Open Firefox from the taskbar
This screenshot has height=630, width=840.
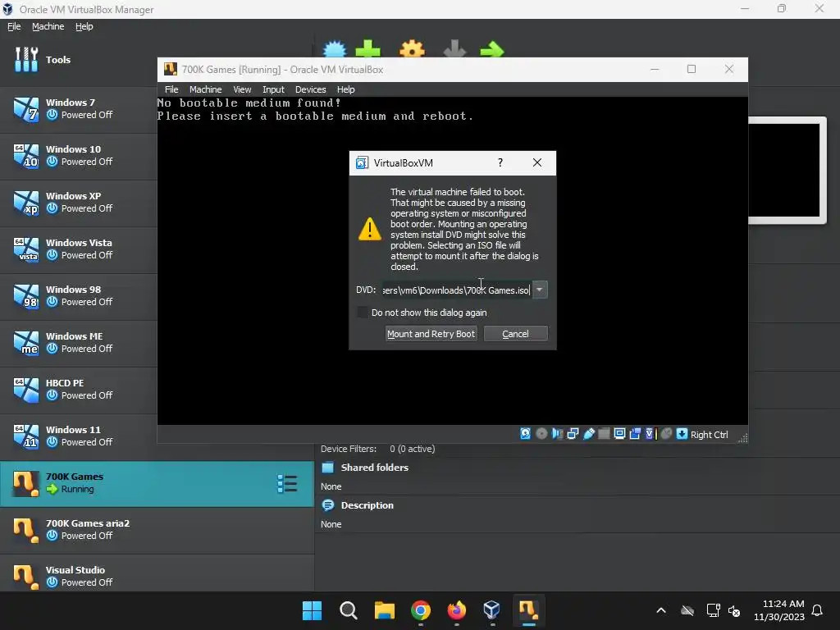(x=456, y=609)
